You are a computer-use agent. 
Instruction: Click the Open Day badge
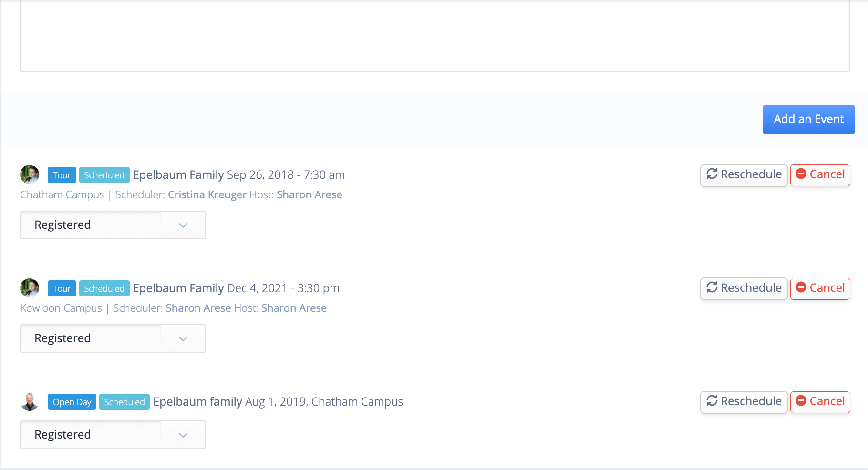tap(72, 402)
